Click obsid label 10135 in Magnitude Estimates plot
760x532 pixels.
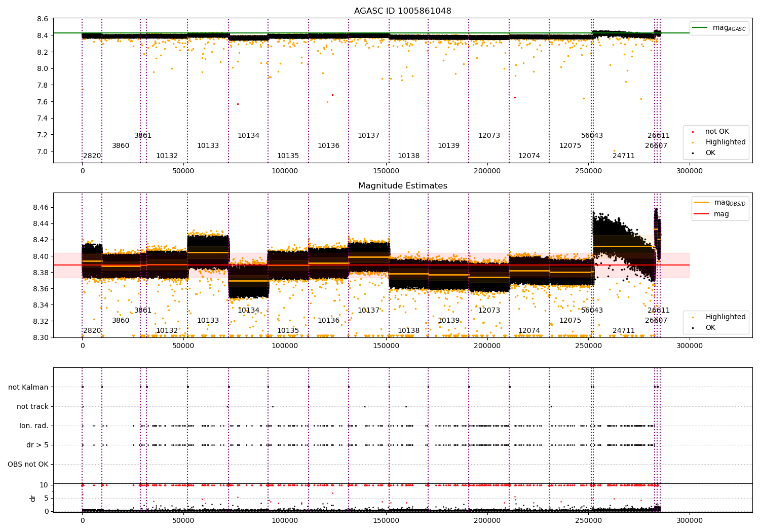coord(288,331)
